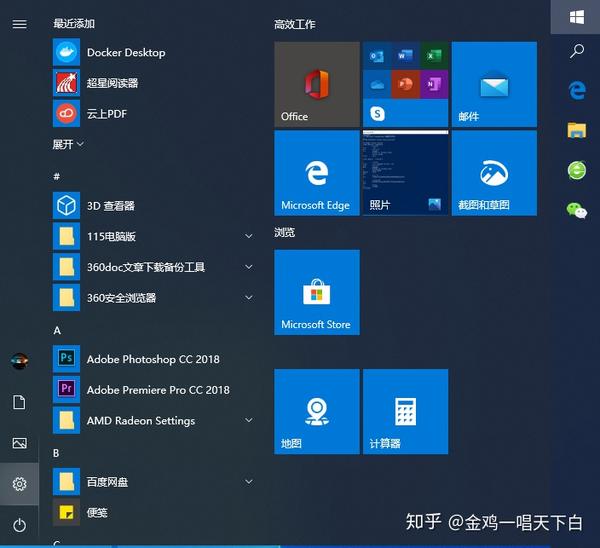Open OneDrive in the Office apps tile
Viewport: 600px width, 548px height.
coord(377,85)
